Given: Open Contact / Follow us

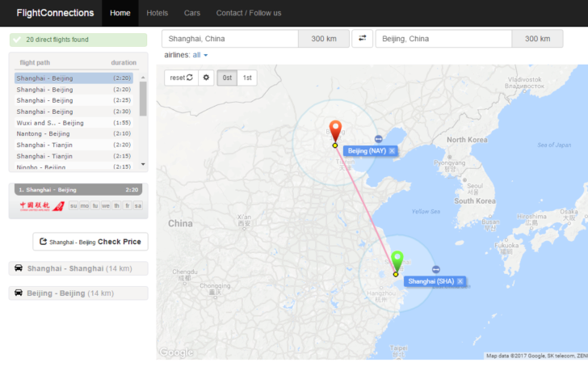Looking at the screenshot, I should [249, 13].
